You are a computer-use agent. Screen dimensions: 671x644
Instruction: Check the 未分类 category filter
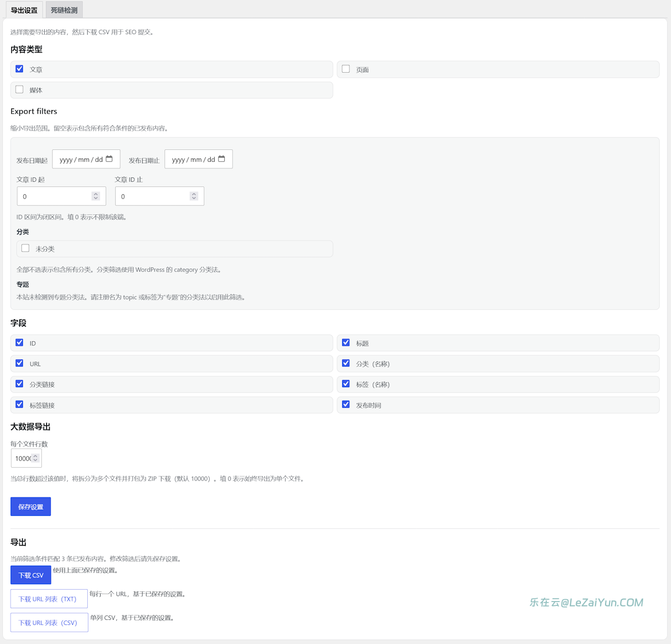[26, 248]
